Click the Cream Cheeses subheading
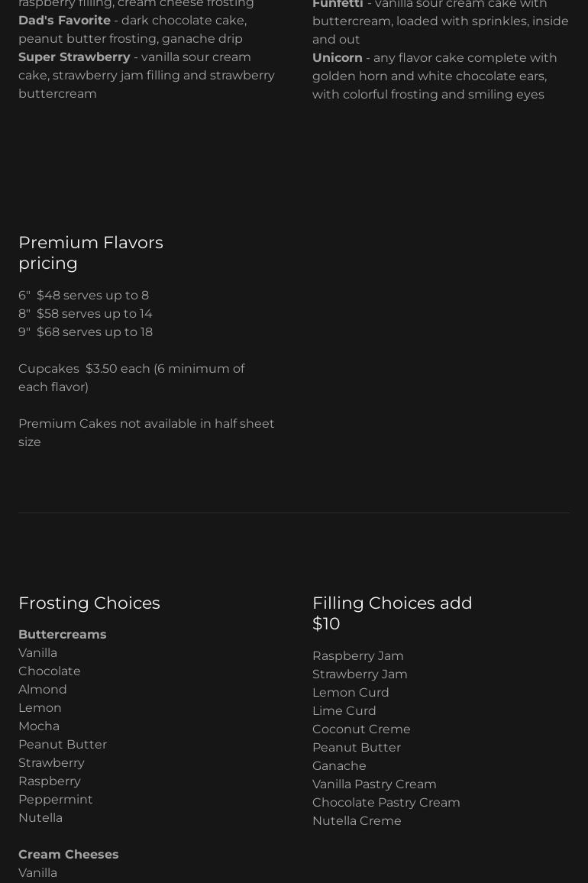Screen dimensions: 588x883 click(x=69, y=855)
